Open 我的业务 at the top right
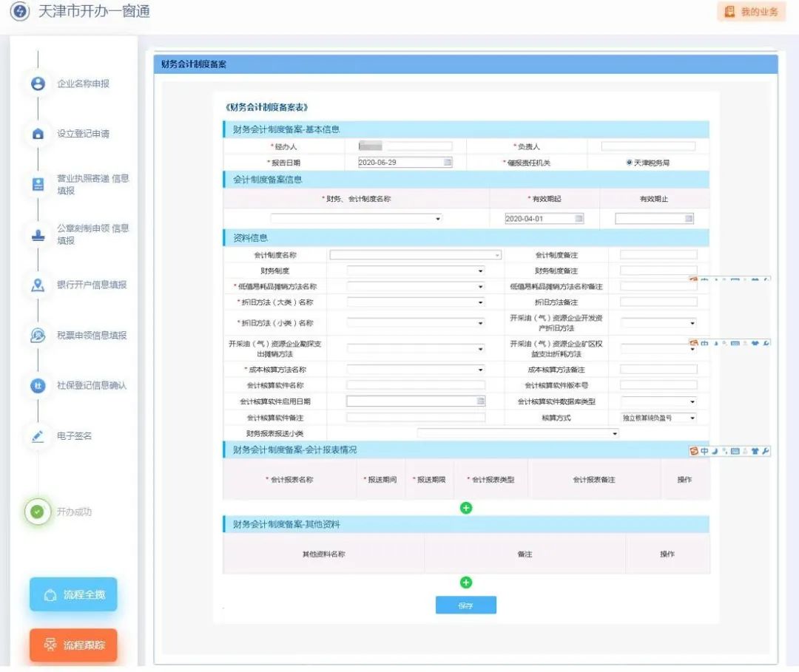This screenshot has height=672, width=799. (x=751, y=12)
